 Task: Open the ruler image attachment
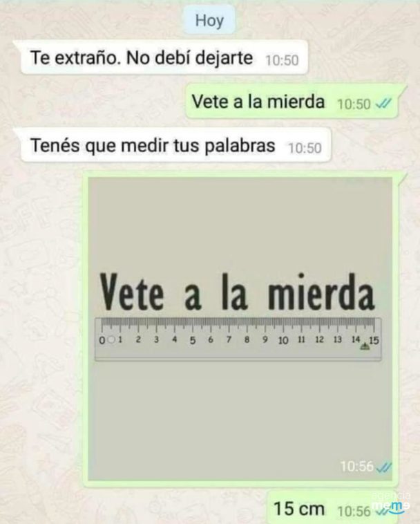pos(240,329)
